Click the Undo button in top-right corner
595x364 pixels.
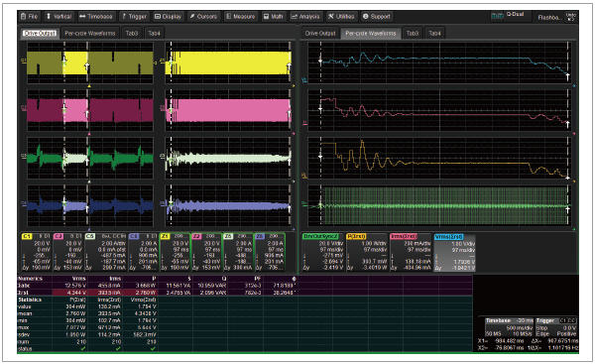[571, 17]
